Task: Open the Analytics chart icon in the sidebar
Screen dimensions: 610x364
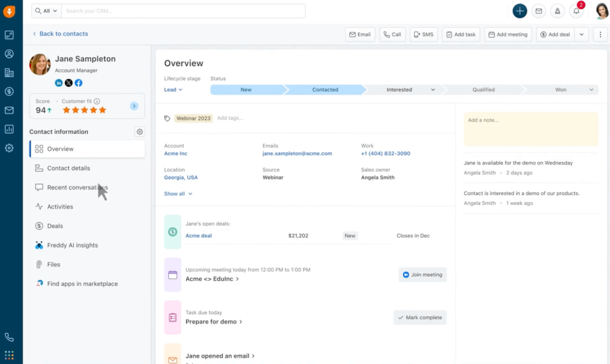Action: coord(9,129)
